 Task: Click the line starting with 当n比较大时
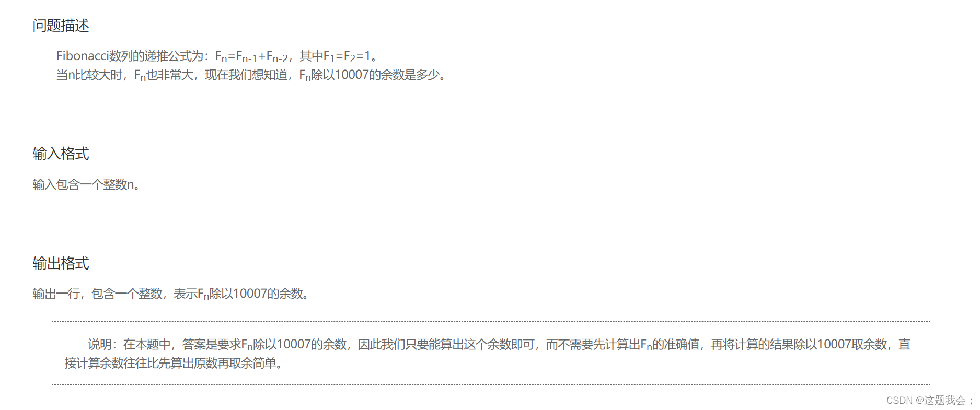252,75
